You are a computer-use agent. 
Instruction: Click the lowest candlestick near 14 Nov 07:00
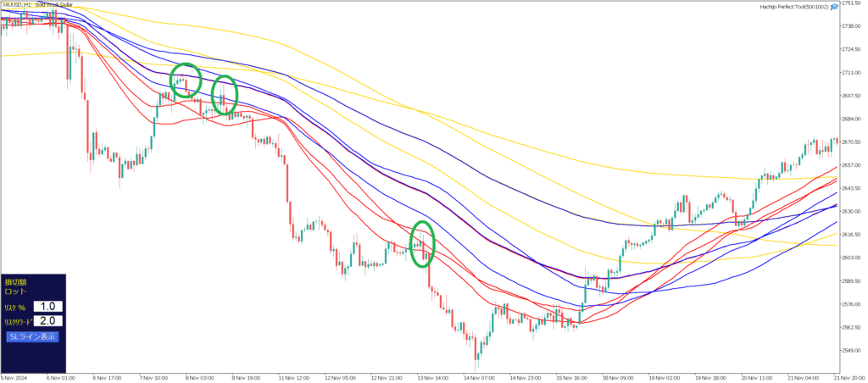coord(476,347)
